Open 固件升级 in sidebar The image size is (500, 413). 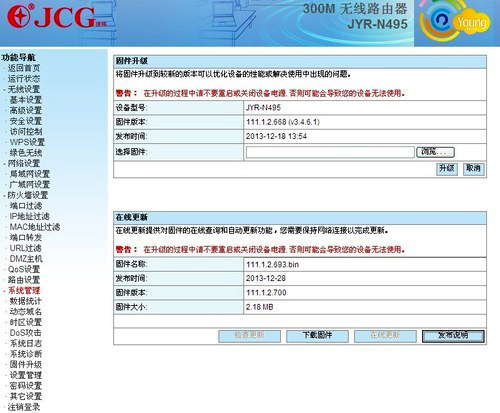pyautogui.click(x=26, y=364)
